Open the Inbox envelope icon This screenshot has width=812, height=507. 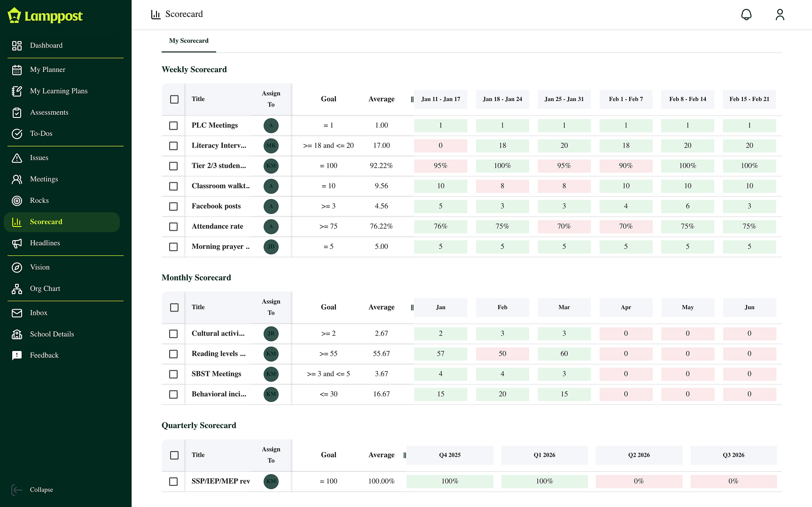pos(17,312)
